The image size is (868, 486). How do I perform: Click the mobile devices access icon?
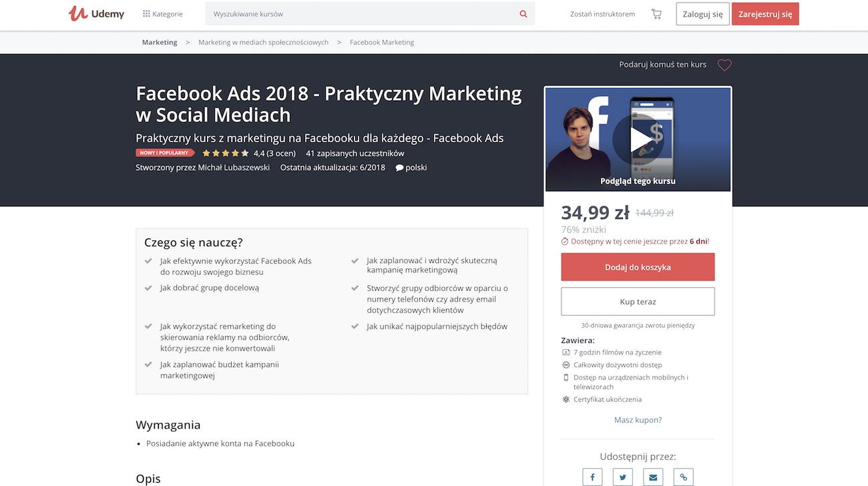pos(566,378)
